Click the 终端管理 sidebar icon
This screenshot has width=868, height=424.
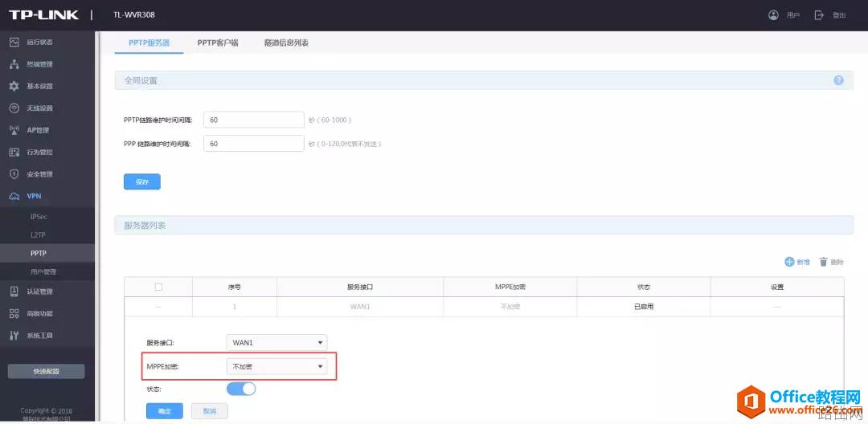pos(15,64)
